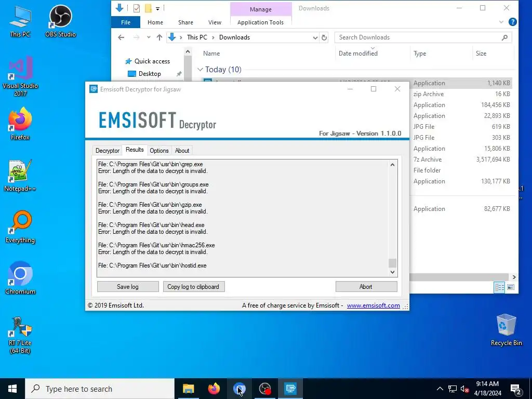The width and height of the screenshot is (532, 399).
Task: Open Share ribbon tab
Action: 185,22
